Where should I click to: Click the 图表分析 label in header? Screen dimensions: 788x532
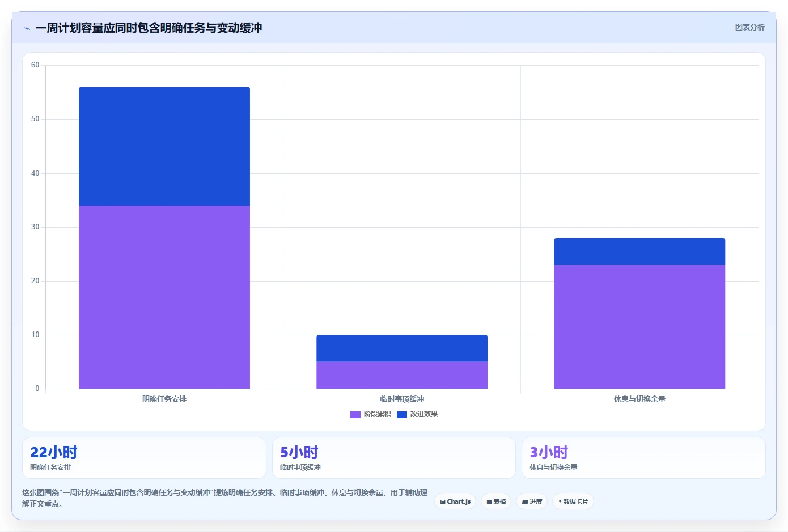[749, 27]
